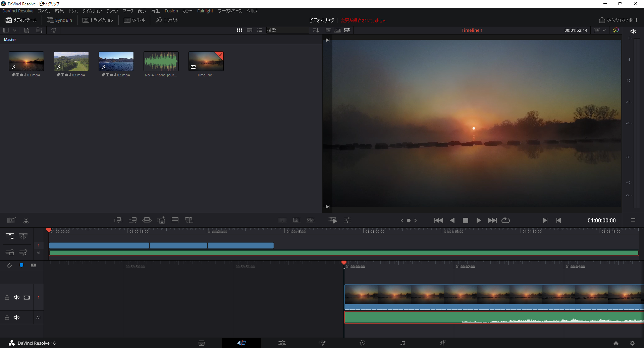Toggle loop playback in the viewer
This screenshot has height=348, width=644.
click(x=505, y=220)
